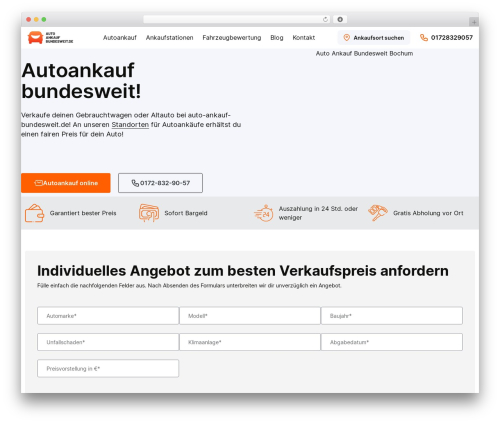500x423 pixels.
Task: Click the Individuelles Angebot form heading
Action: pyautogui.click(x=243, y=271)
